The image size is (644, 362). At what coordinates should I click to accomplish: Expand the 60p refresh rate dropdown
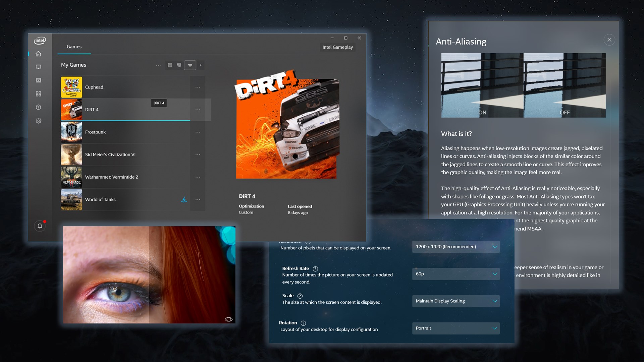click(455, 274)
